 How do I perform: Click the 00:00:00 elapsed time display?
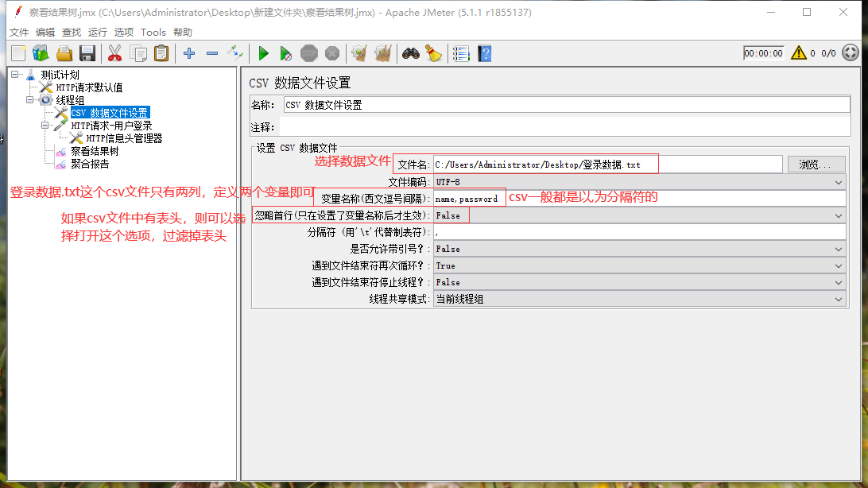[763, 53]
